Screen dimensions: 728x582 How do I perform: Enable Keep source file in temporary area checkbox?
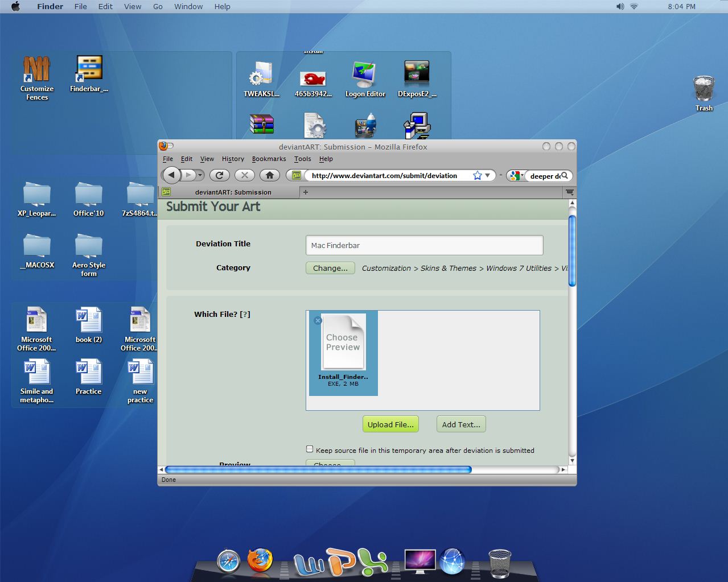310,449
